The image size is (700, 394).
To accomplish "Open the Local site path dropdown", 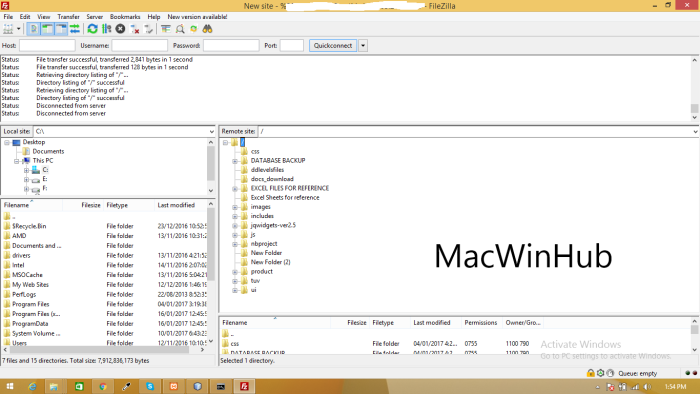I will (212, 132).
